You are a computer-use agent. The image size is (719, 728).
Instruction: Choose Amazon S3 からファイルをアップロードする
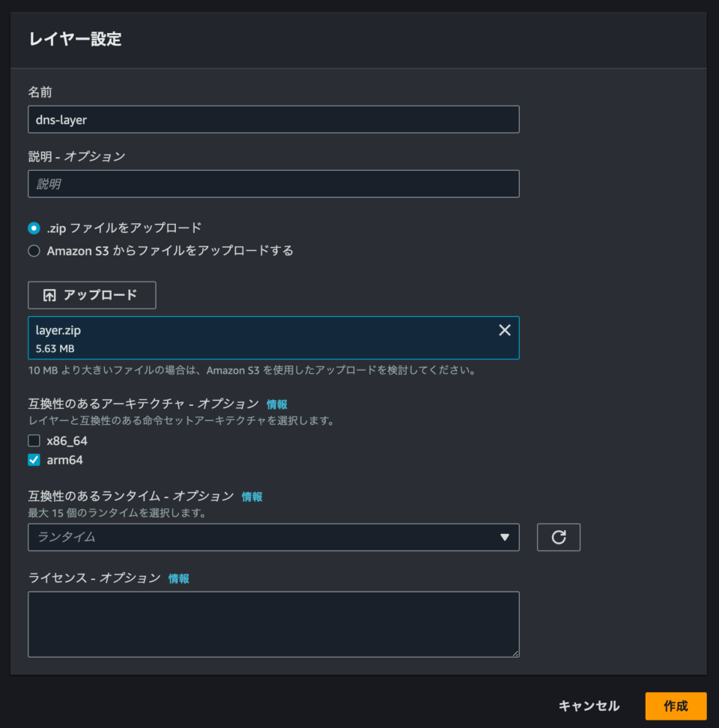[32, 251]
